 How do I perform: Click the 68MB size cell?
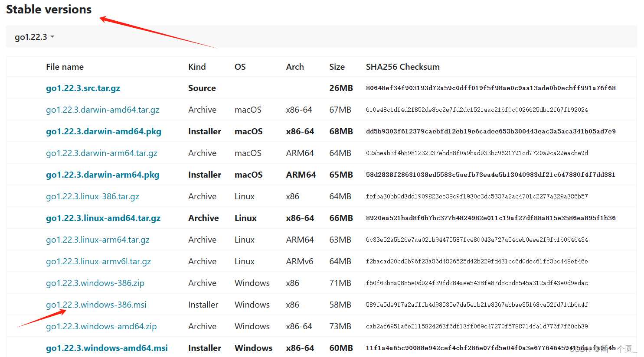point(341,131)
